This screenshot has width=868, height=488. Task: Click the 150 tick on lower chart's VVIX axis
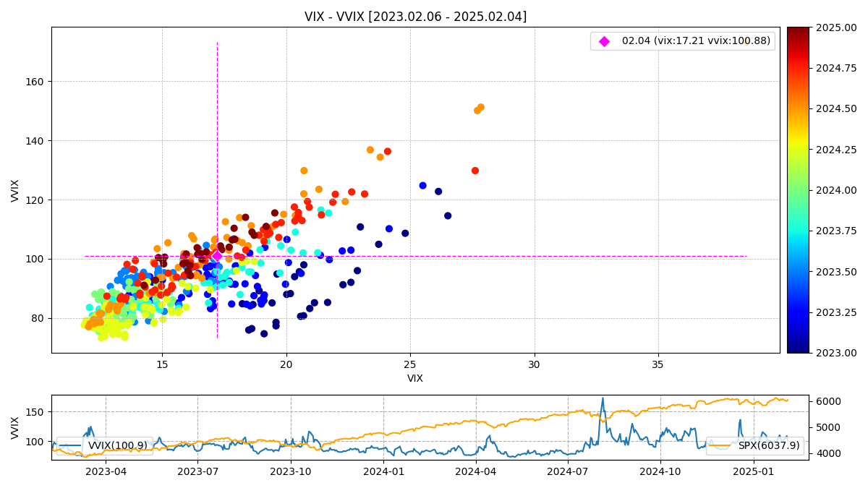36,412
